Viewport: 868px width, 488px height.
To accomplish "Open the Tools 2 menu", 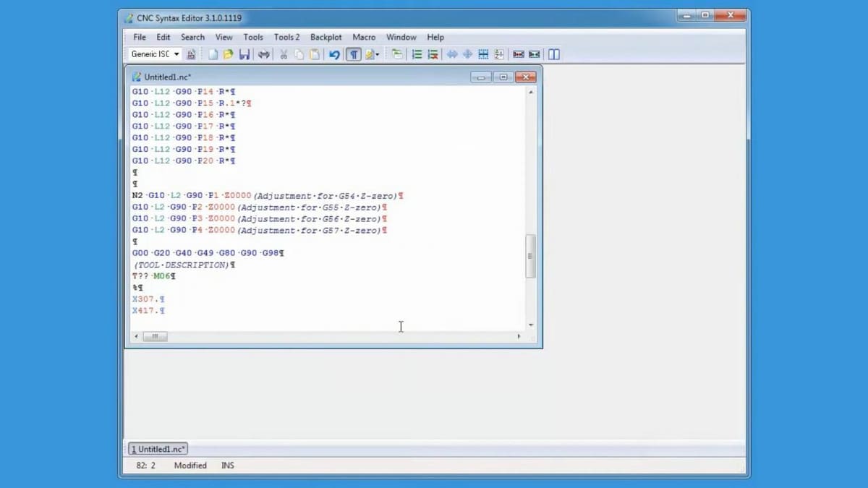I will point(286,37).
